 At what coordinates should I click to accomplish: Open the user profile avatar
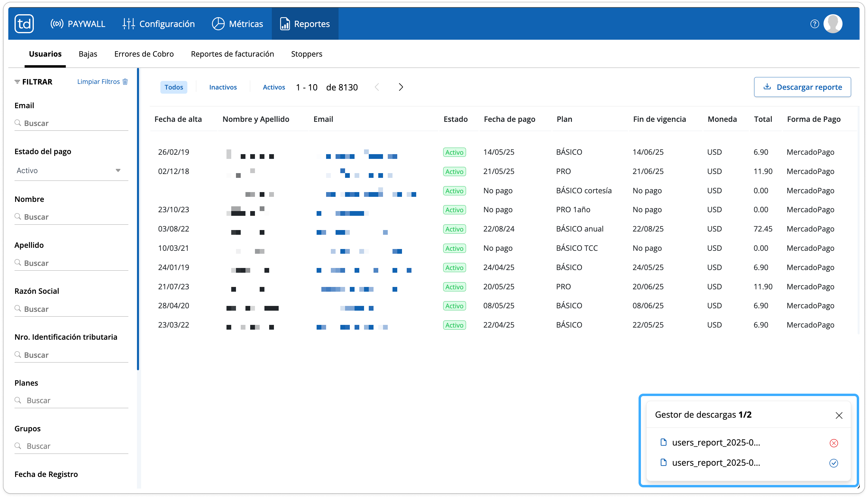pyautogui.click(x=832, y=24)
